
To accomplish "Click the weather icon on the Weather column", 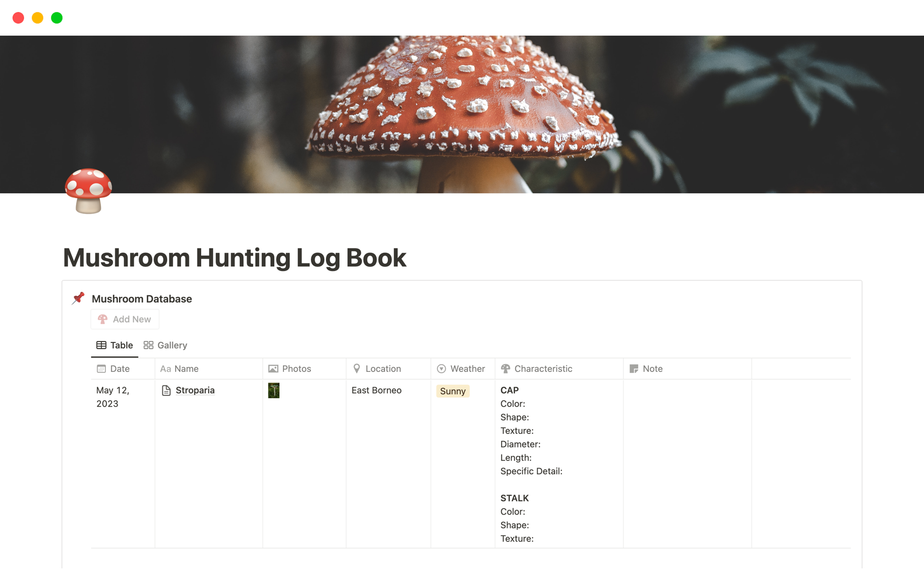I will [441, 368].
